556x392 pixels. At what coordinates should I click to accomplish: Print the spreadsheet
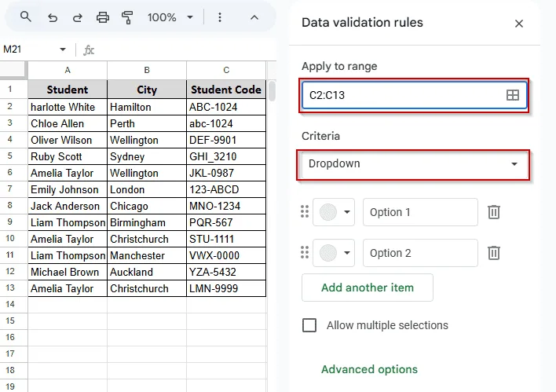(103, 17)
